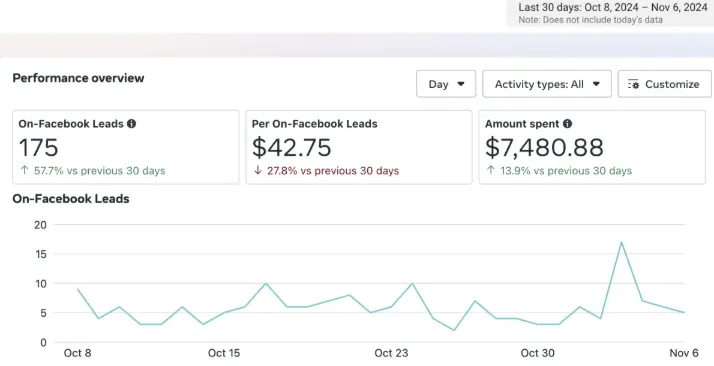Expand Activity types: All dropdown
Viewport: 714px width, 366px height.
click(547, 84)
